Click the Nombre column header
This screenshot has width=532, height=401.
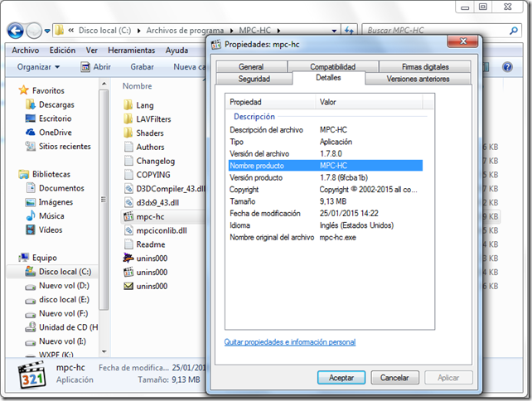tap(137, 86)
